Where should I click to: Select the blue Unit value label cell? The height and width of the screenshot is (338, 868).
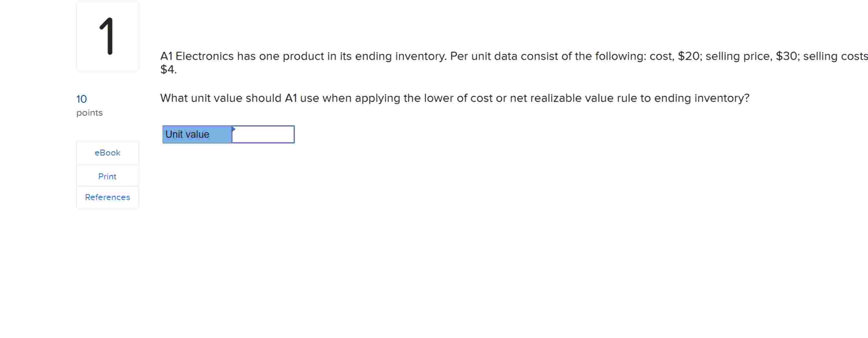pyautogui.click(x=196, y=134)
